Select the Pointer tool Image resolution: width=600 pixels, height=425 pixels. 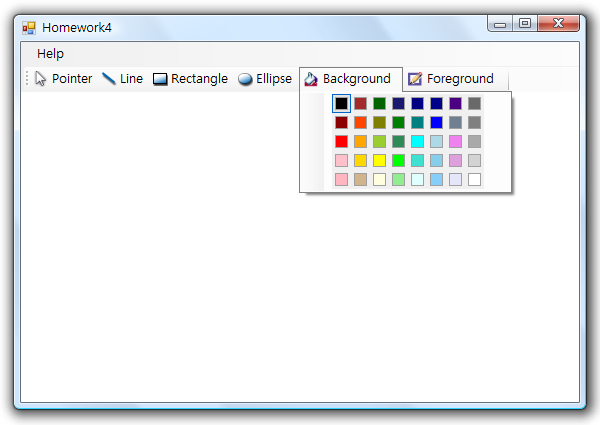click(64, 79)
